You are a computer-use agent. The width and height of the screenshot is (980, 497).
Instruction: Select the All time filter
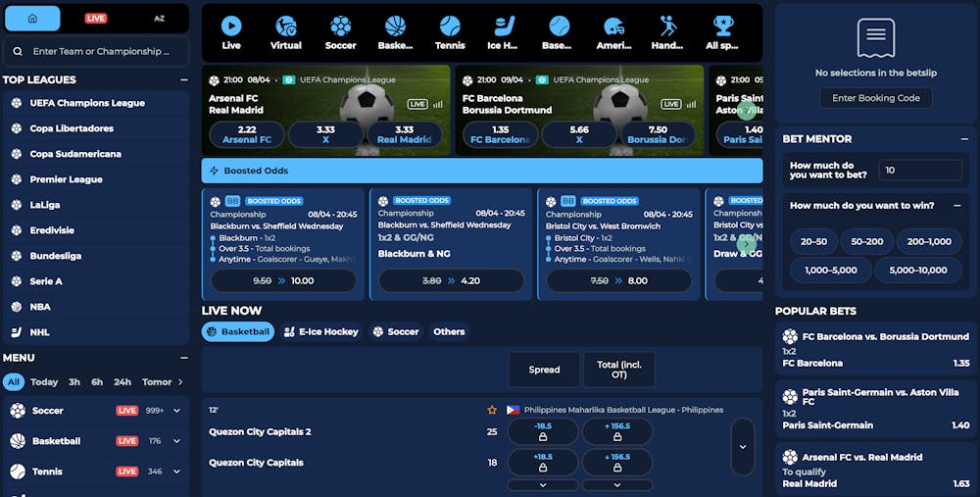click(14, 382)
